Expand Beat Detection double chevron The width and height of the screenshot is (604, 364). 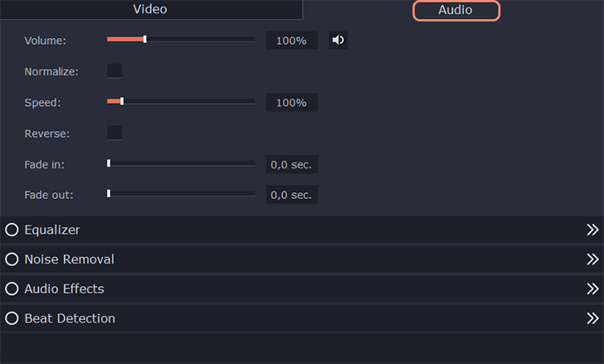pos(592,318)
